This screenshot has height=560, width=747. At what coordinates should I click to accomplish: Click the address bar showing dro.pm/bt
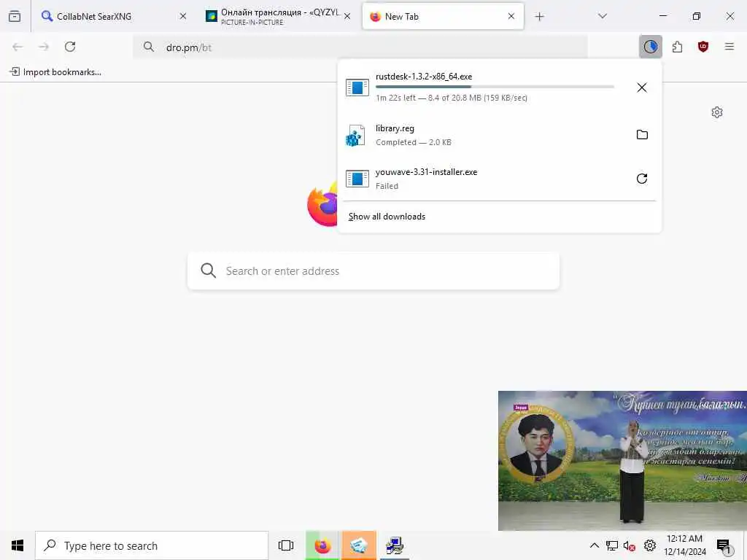(x=360, y=47)
